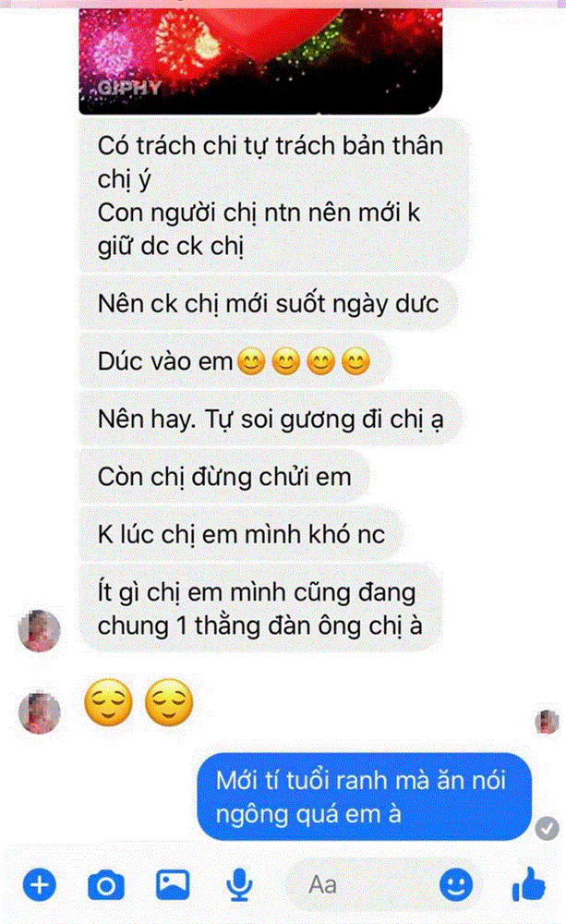Open the emoji picker smiley

point(456,884)
